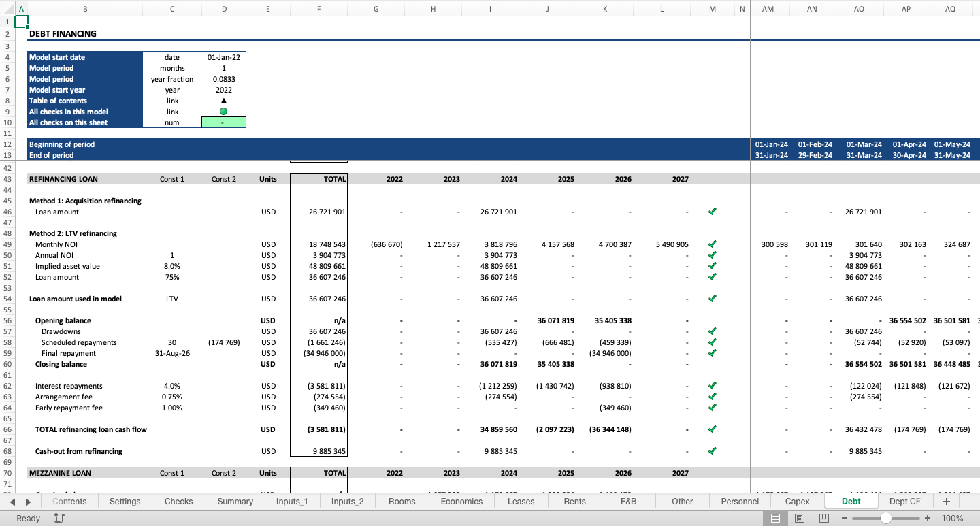The image size is (980, 526).
Task: Switch to Normal view in the status bar
Action: point(775,518)
